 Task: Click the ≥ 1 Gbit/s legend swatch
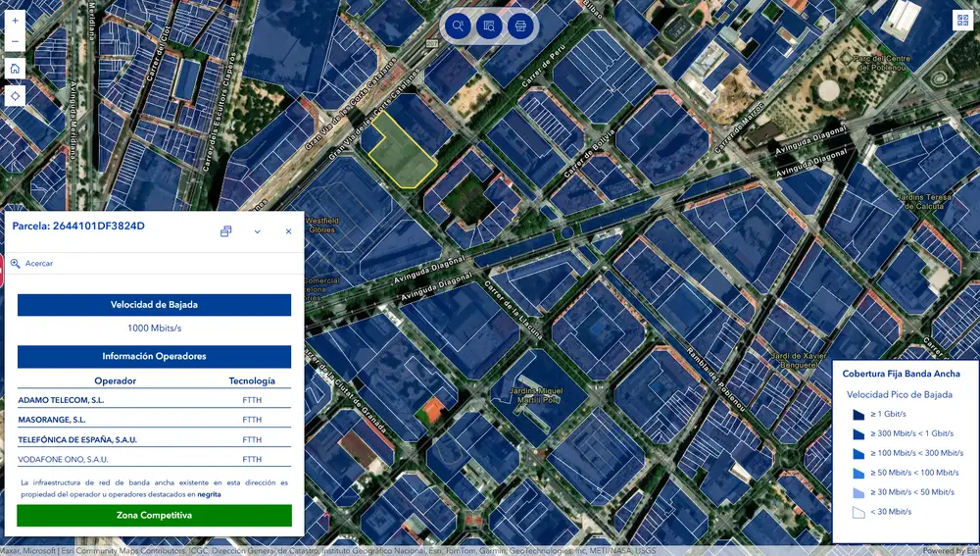[x=858, y=414]
